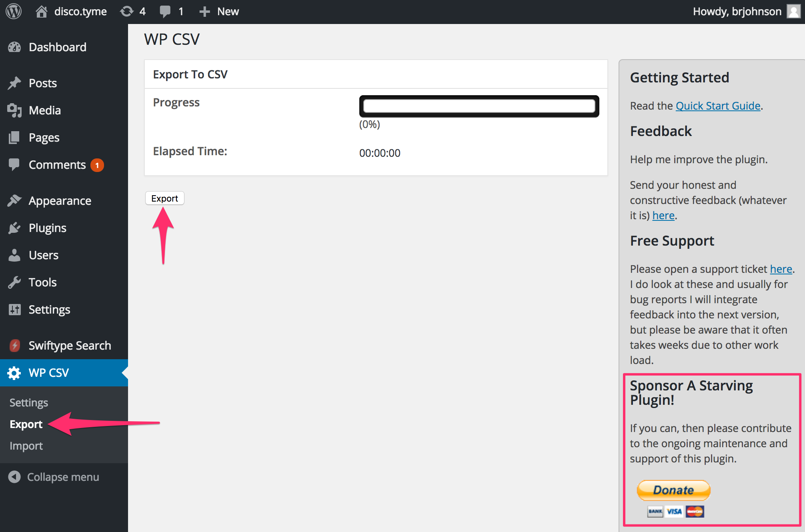Click the export progress bar
805x532 pixels.
479,106
